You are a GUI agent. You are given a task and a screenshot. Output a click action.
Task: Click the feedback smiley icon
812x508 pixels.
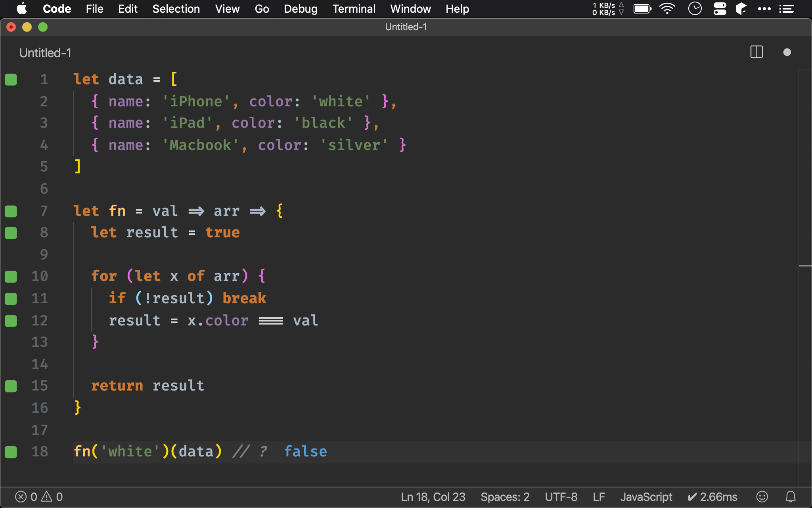(762, 496)
